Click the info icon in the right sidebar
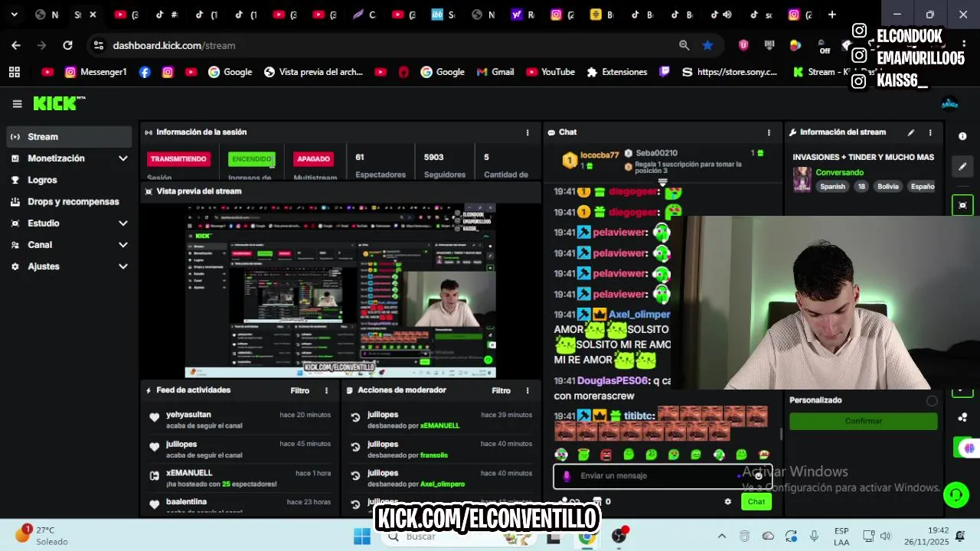This screenshot has height=551, width=980. (x=962, y=136)
